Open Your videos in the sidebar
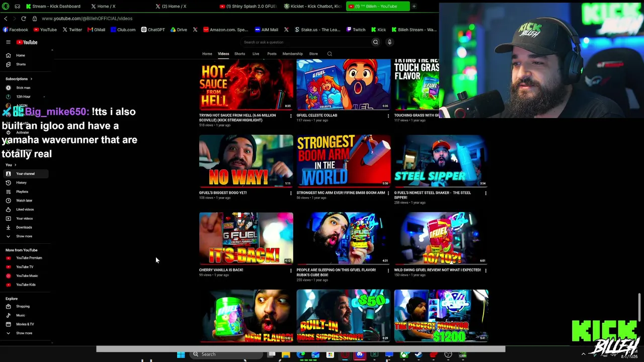Image resolution: width=644 pixels, height=362 pixels. (25, 219)
